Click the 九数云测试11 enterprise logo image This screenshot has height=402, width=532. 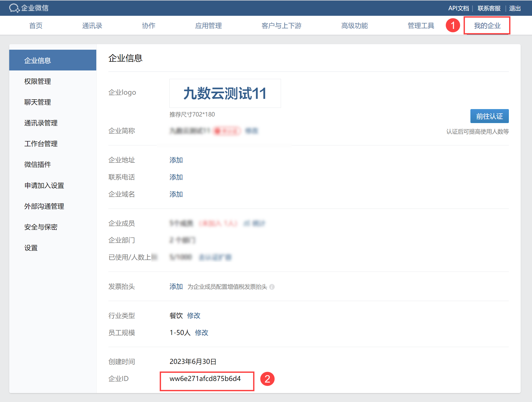coord(225,93)
